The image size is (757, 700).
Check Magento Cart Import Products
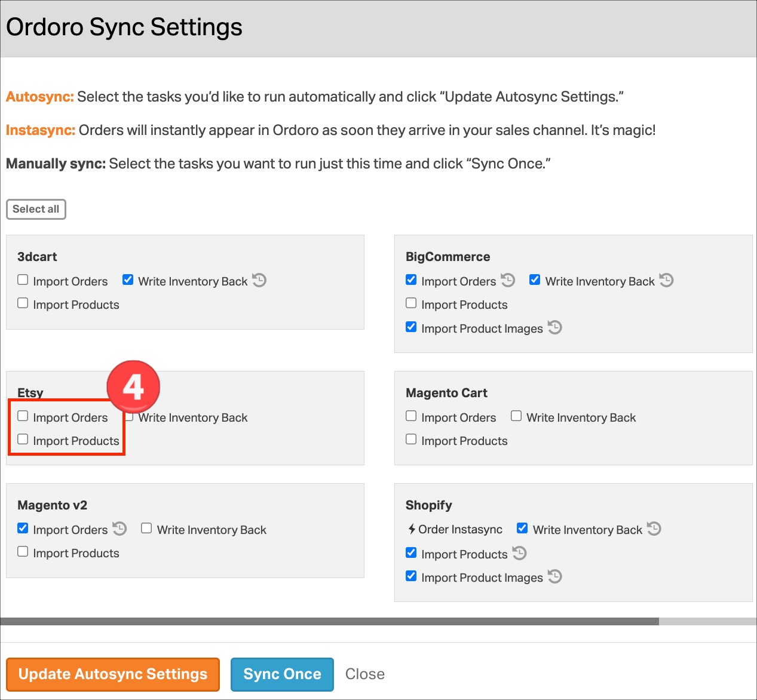click(x=411, y=439)
